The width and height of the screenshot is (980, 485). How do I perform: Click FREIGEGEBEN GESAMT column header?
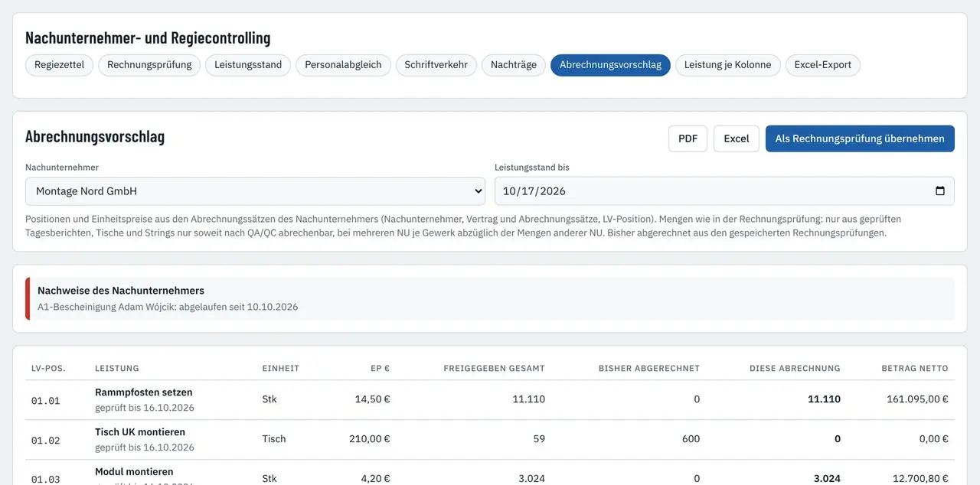click(x=494, y=368)
